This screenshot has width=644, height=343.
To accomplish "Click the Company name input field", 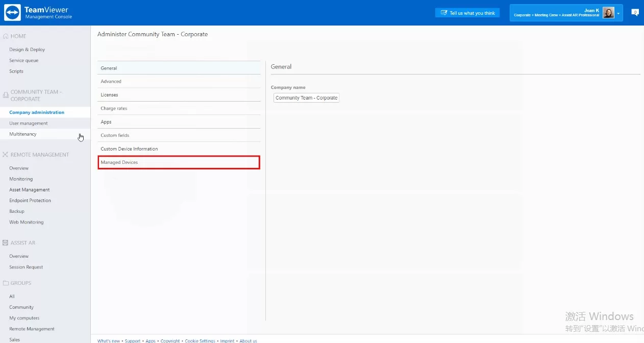I will tap(306, 98).
